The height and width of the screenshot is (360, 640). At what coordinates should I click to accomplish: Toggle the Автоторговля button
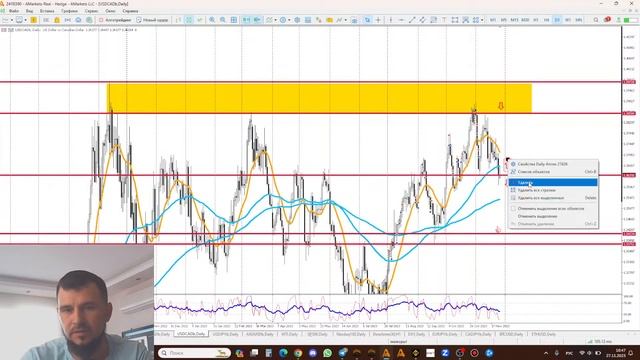115,20
